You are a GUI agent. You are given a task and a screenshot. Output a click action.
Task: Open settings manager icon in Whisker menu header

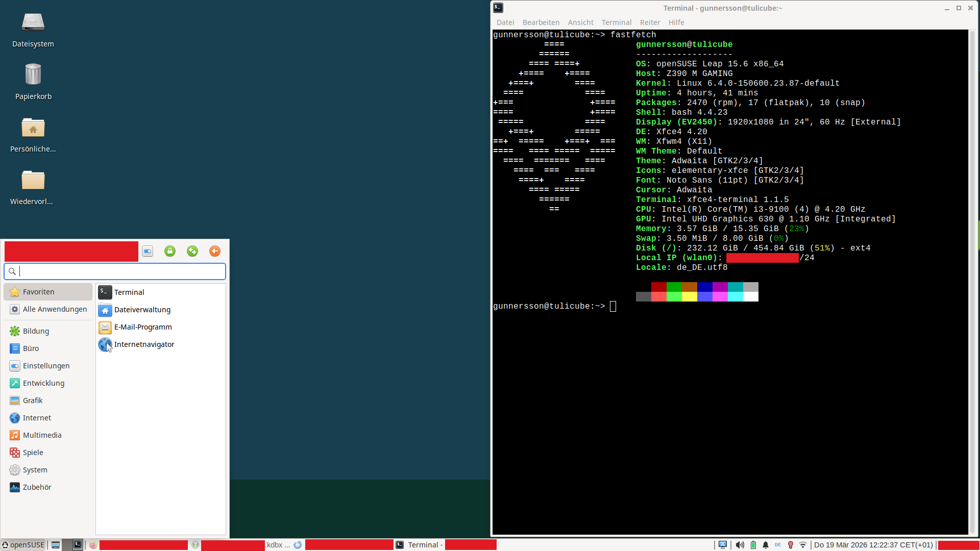(148, 251)
